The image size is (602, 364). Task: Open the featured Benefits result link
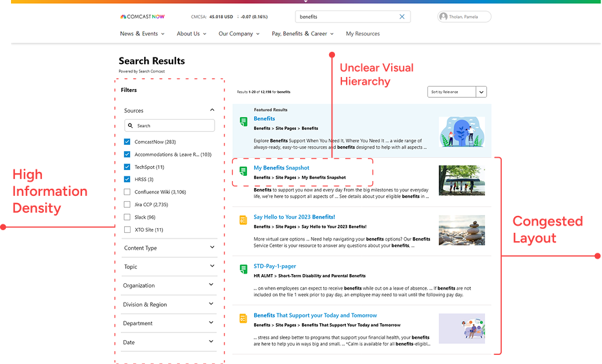264,119
